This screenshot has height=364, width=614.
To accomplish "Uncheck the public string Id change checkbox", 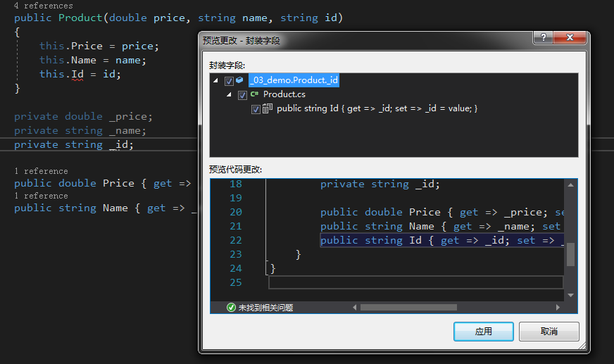I will pos(256,109).
